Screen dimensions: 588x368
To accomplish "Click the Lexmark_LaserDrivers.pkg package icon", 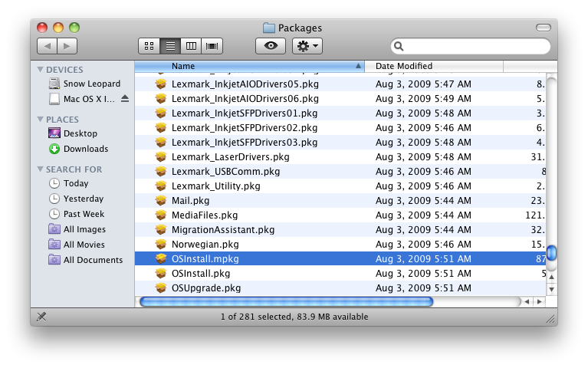I will [161, 157].
